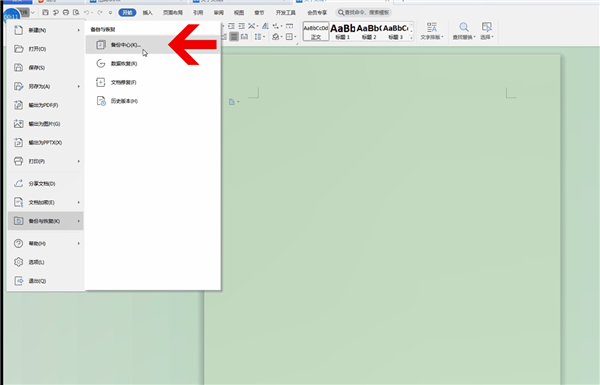Image resolution: width=600 pixels, height=385 pixels.
Task: Click the 文字排版 button
Action: coord(432,31)
